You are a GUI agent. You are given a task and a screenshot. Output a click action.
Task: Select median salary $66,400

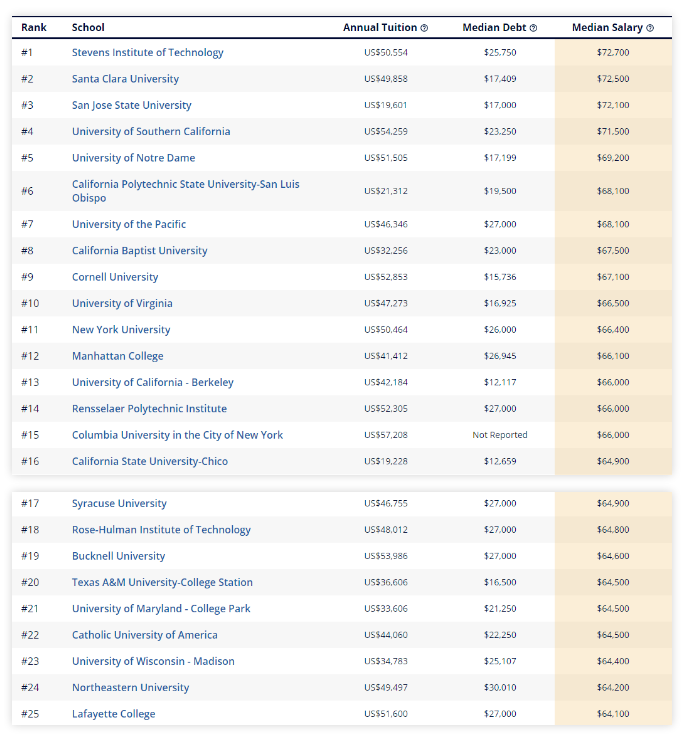(613, 330)
